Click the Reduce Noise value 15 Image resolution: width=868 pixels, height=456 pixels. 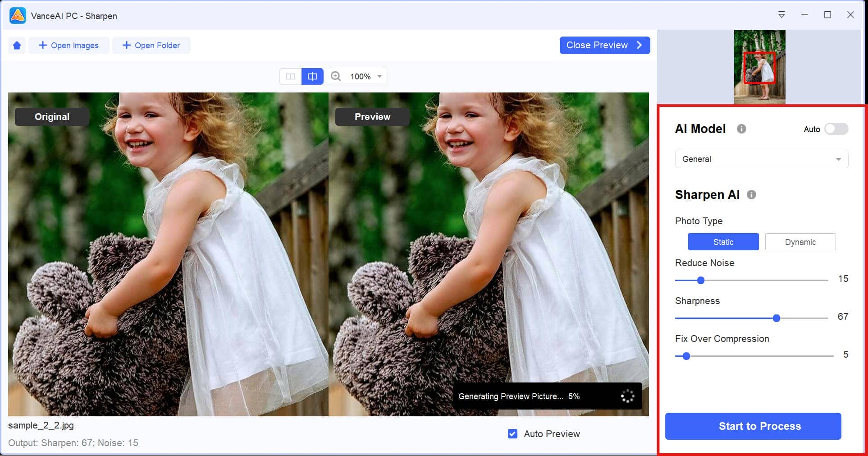[x=843, y=279]
